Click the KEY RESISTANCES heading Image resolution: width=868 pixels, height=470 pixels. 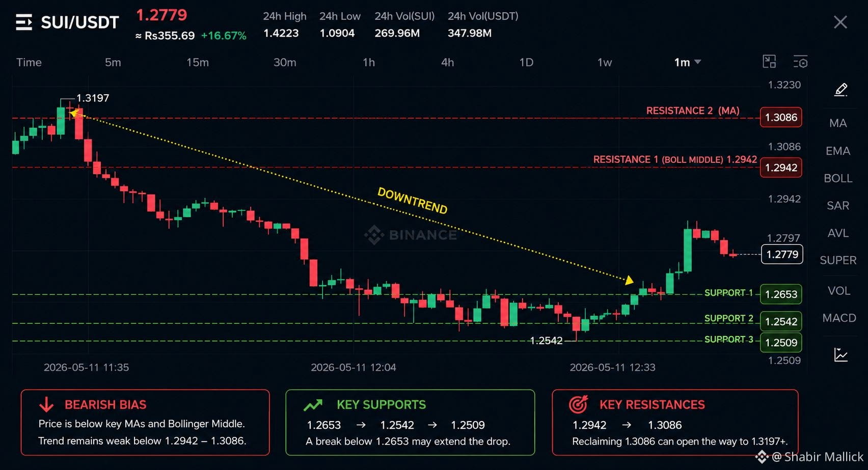click(x=652, y=405)
